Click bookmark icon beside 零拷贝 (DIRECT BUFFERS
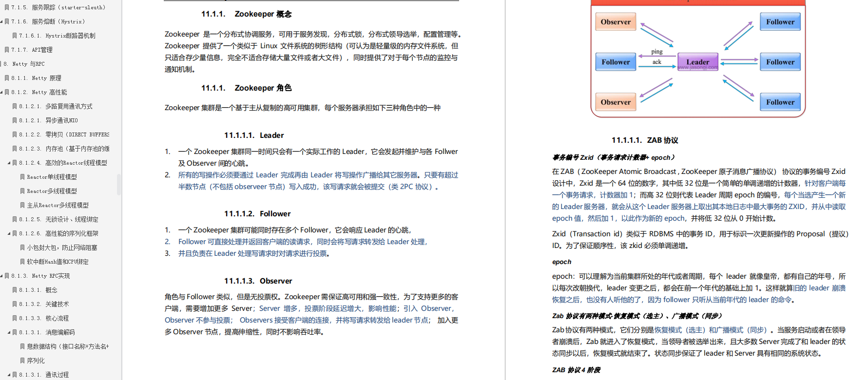 point(15,134)
